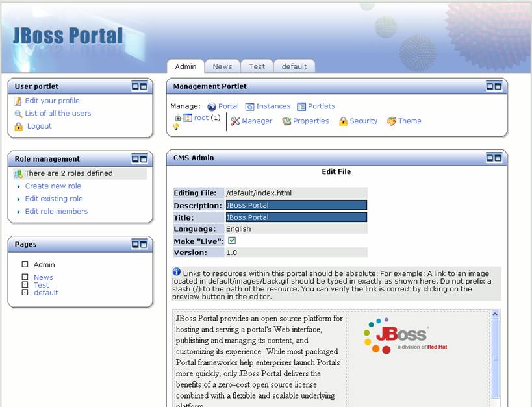Maximize the Management Portlet

point(498,86)
